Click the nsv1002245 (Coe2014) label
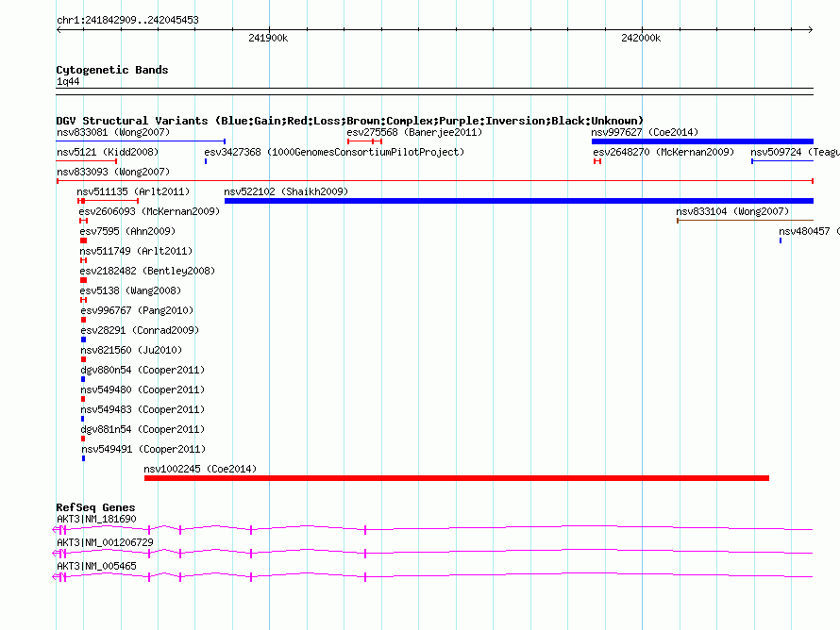Viewport: 840px width, 630px height. [200, 469]
